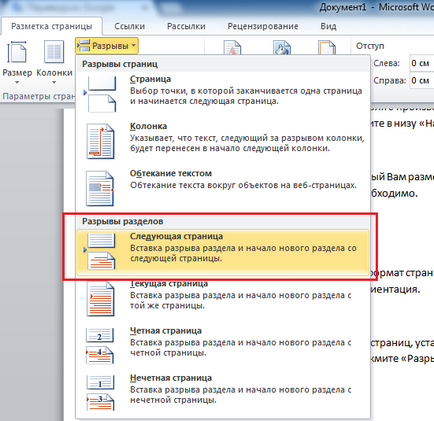Click the Слева indent value field
Screen dimensions: 434x421
(421, 63)
